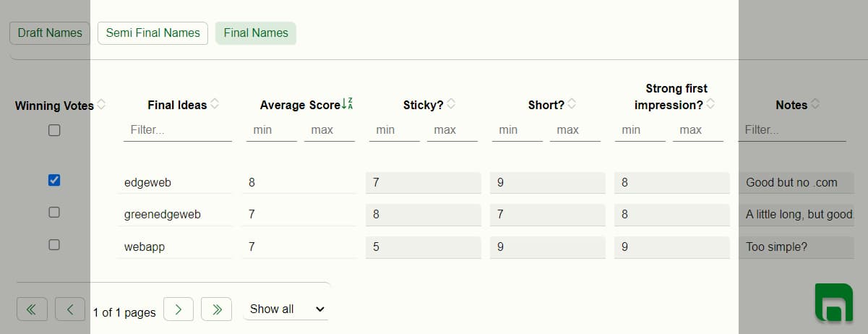This screenshot has width=868, height=334.
Task: Sort the Notes column
Action: pos(816,104)
